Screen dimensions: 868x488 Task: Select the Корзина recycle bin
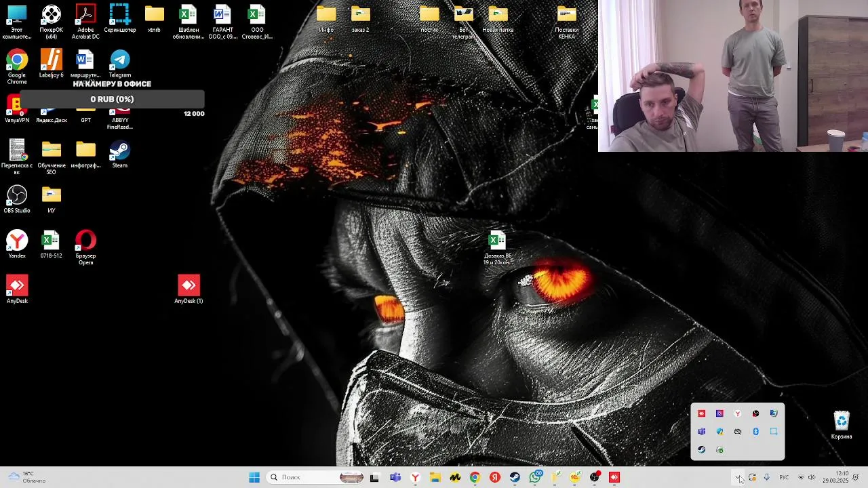841,425
